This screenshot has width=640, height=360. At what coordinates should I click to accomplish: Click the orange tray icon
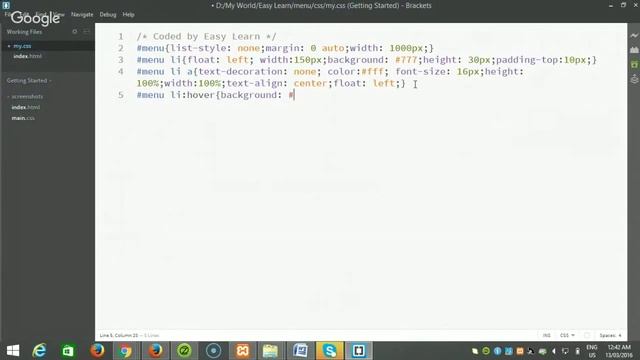point(520,351)
